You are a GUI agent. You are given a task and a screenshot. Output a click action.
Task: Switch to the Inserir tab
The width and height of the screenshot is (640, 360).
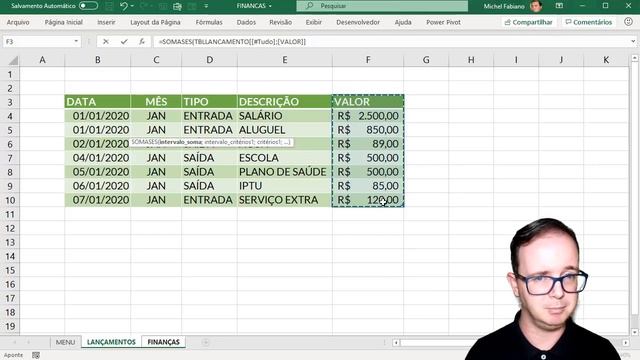click(106, 22)
